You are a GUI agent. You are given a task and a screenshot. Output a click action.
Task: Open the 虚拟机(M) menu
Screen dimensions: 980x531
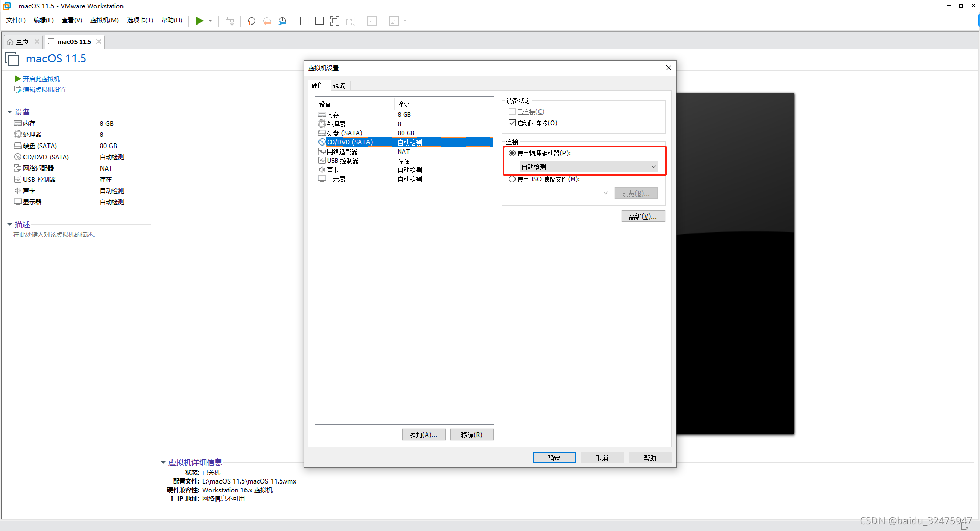point(104,20)
